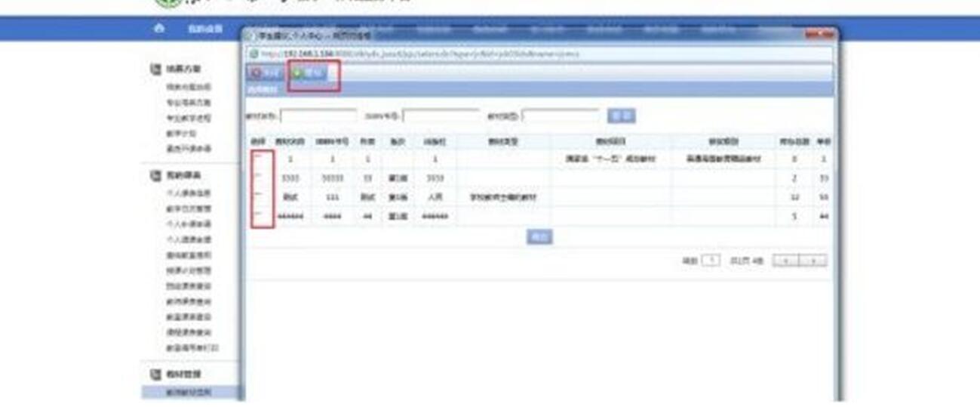Click the 培养方案 section icon in the sidebar
980x407 pixels.
[155, 69]
